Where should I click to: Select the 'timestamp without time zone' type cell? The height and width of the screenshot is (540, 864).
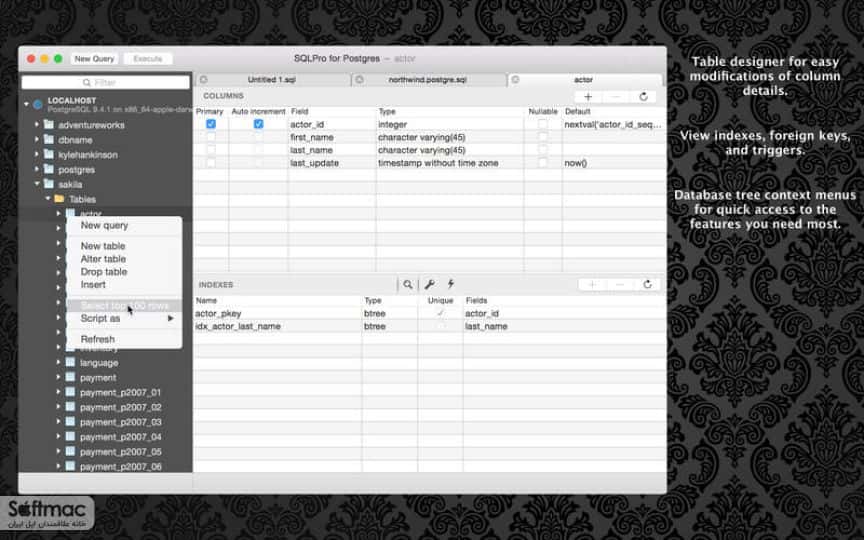coord(450,163)
